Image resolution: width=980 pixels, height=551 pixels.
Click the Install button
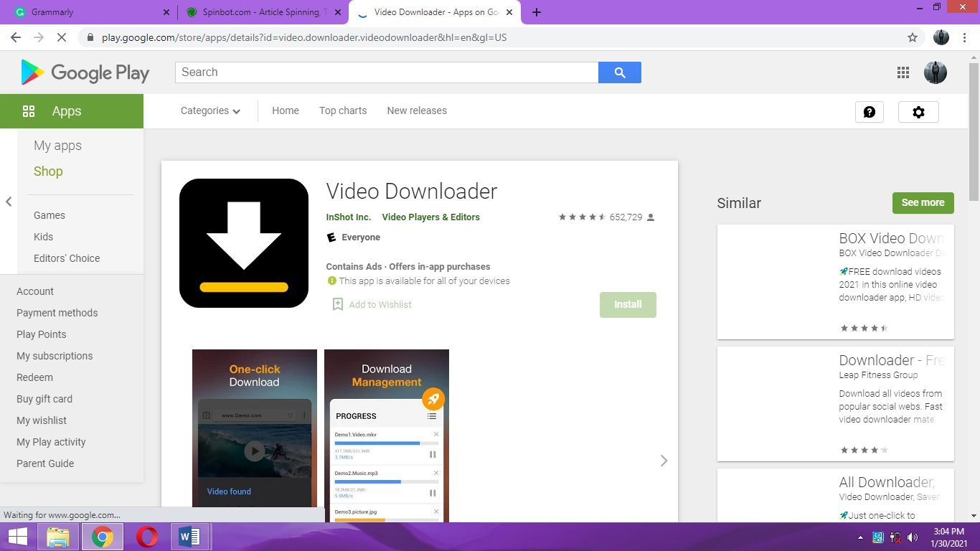pyautogui.click(x=628, y=304)
